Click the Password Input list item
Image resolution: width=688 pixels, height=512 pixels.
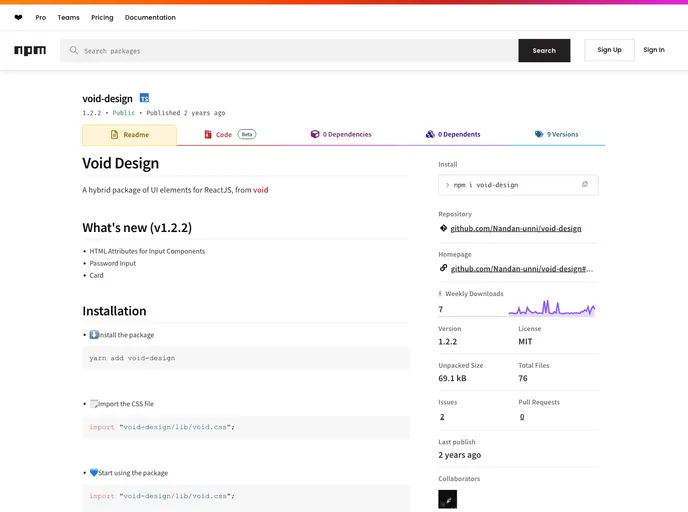(x=113, y=263)
